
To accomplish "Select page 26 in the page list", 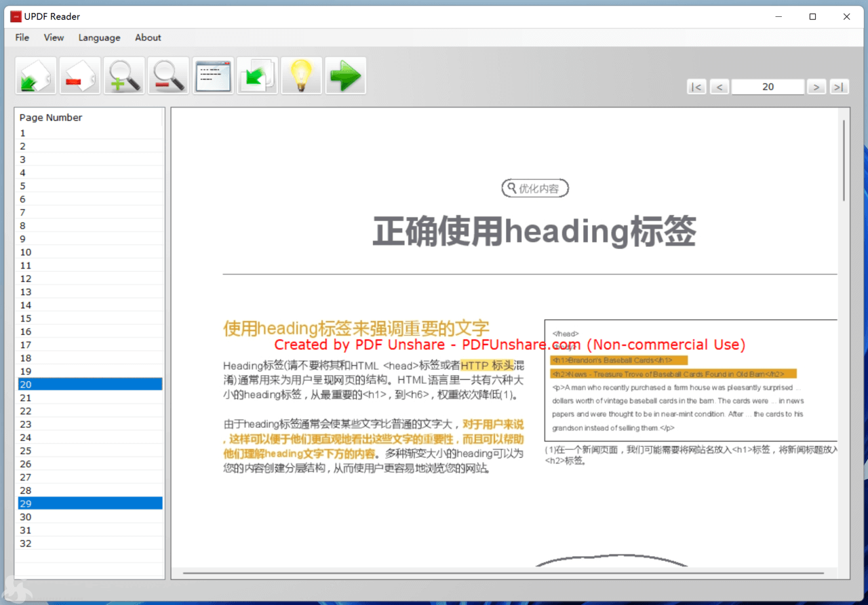I will pos(90,464).
